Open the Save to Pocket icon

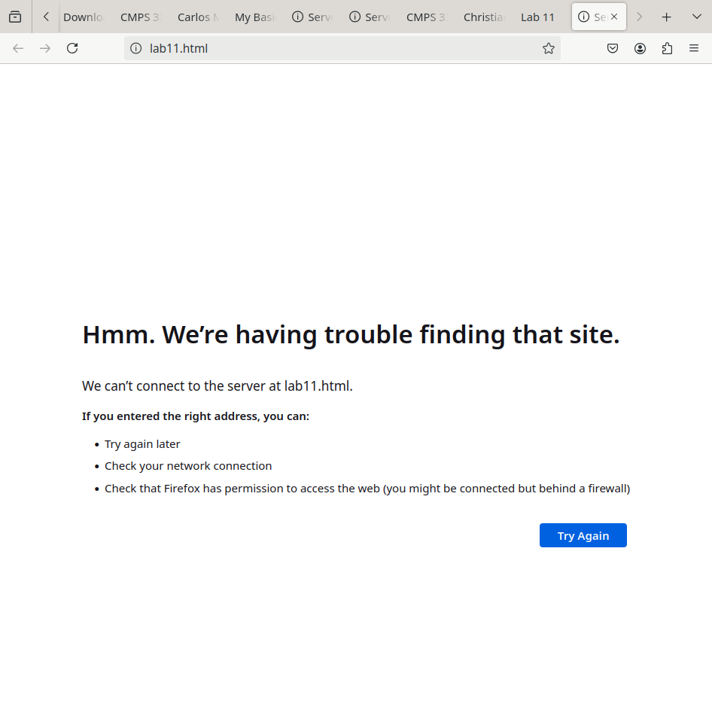pos(613,48)
